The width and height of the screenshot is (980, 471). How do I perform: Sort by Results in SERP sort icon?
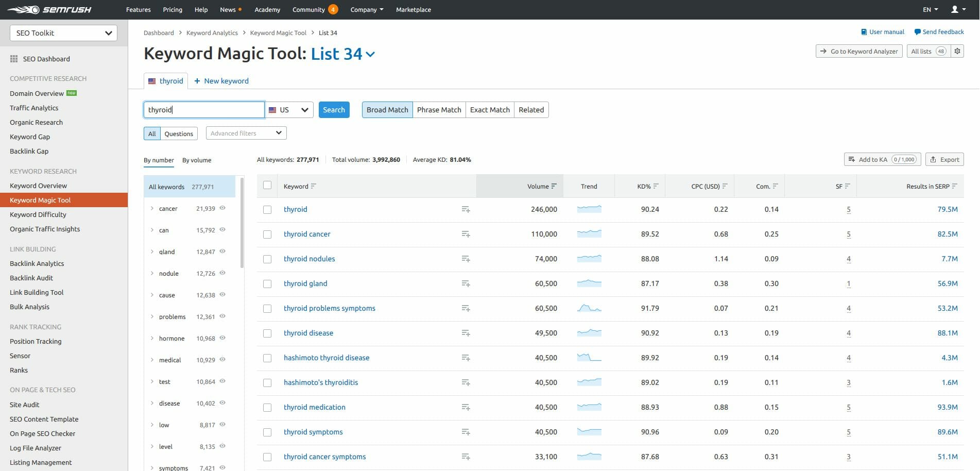point(954,186)
